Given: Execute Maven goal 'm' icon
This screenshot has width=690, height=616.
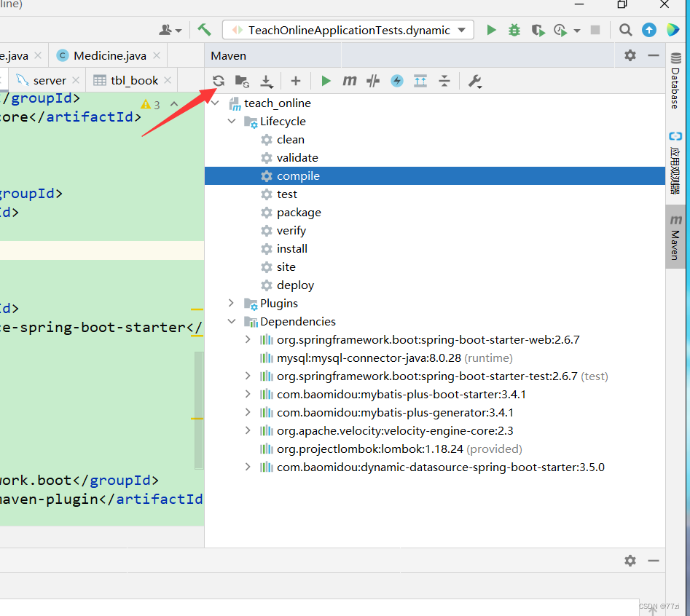Looking at the screenshot, I should [x=350, y=81].
